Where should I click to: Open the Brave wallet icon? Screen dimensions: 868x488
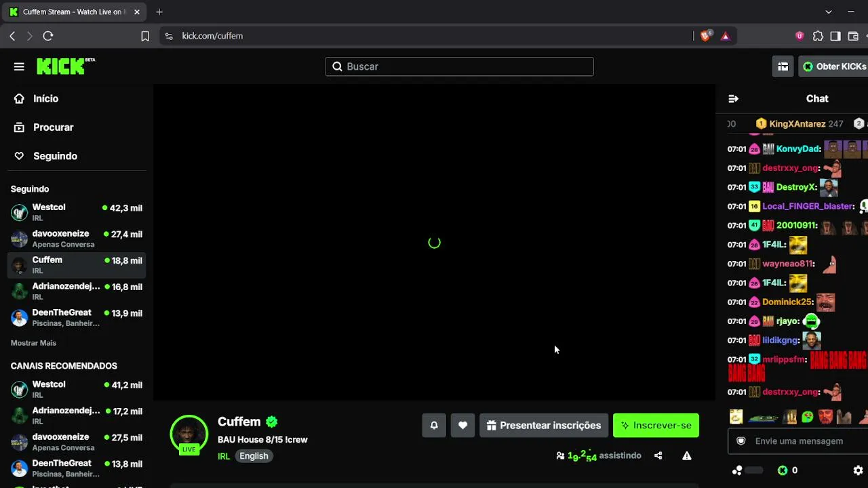(853, 36)
